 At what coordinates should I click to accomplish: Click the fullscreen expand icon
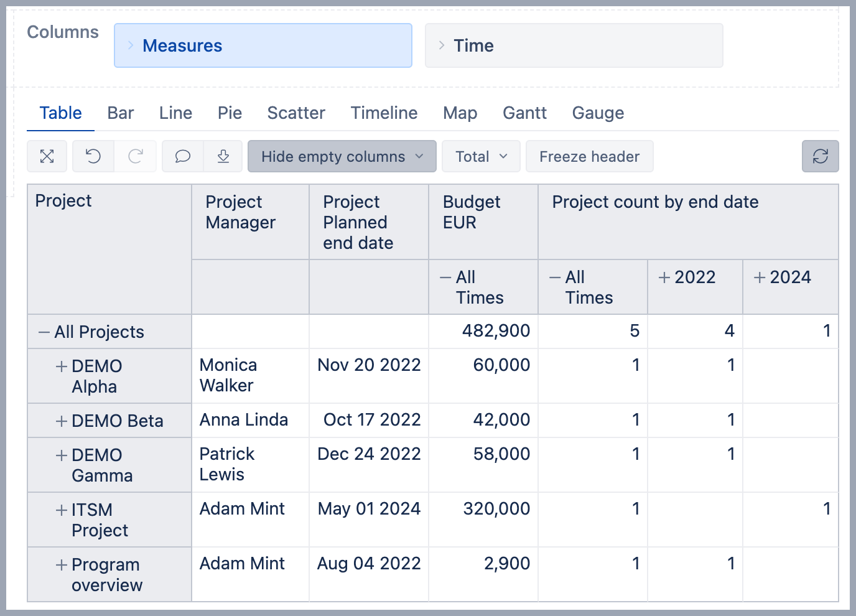pyautogui.click(x=47, y=156)
